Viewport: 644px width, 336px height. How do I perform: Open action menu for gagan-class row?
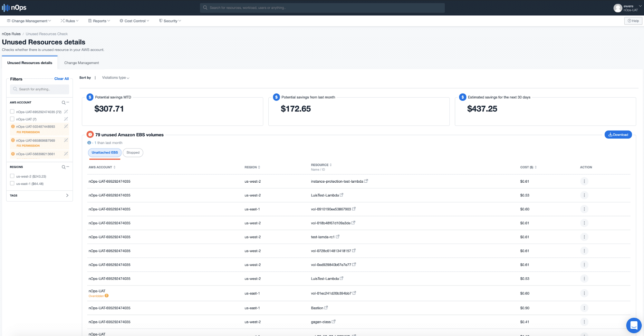pos(584,322)
